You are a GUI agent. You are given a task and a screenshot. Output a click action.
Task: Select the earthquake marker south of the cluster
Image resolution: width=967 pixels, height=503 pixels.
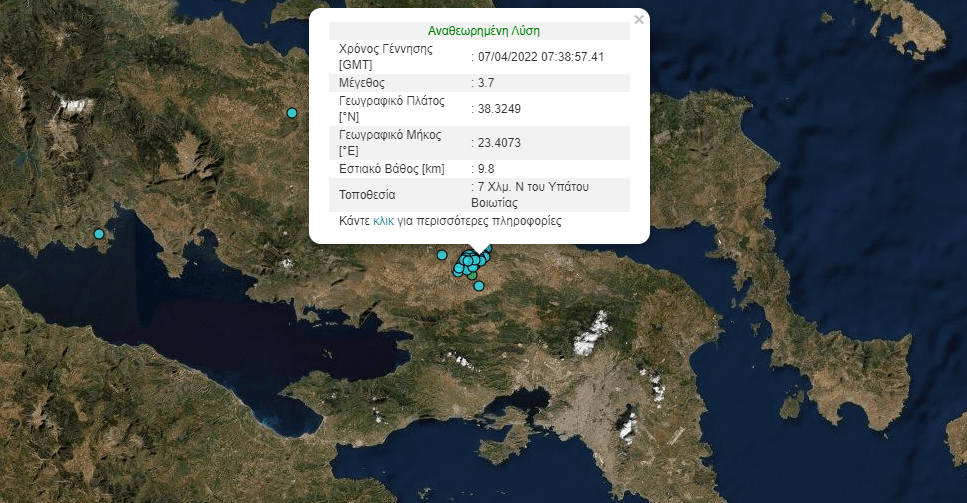point(479,285)
